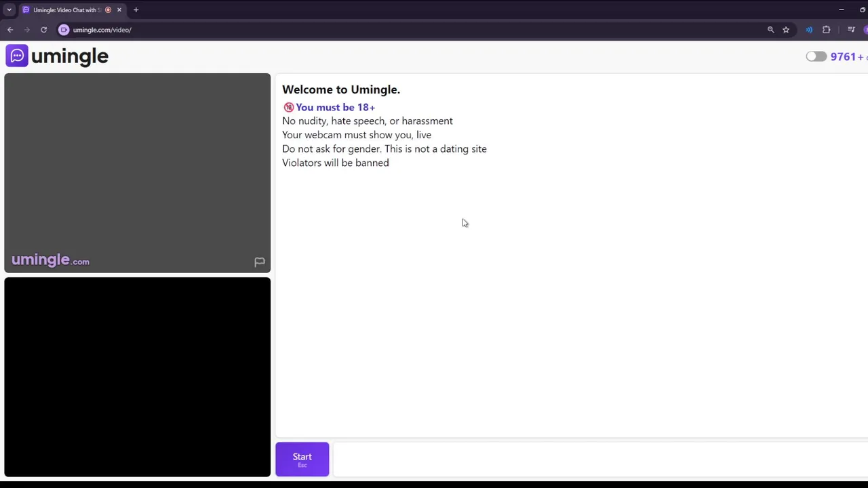868x488 pixels.
Task: Click the Umingle chat bubble logo icon
Action: [x=17, y=56]
